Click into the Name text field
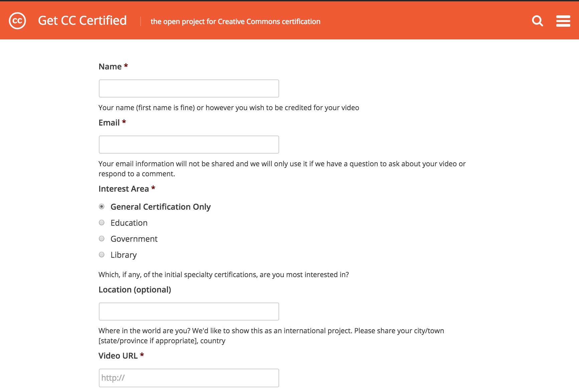Image resolution: width=579 pixels, height=392 pixels. click(x=189, y=88)
